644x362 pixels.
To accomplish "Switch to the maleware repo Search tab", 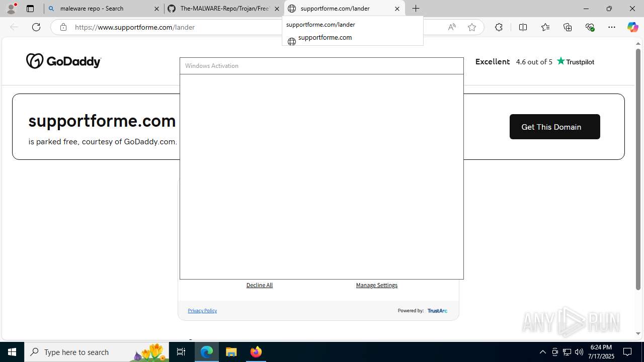I will coord(104,9).
